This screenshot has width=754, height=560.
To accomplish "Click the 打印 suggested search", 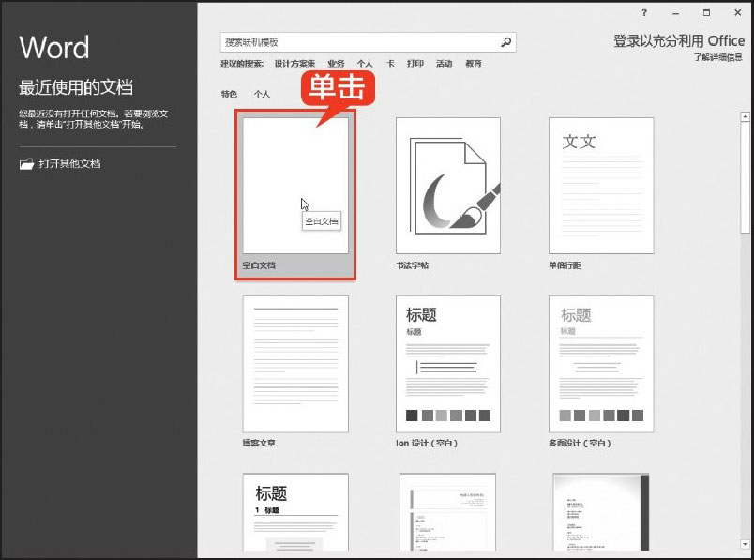I will pos(415,64).
